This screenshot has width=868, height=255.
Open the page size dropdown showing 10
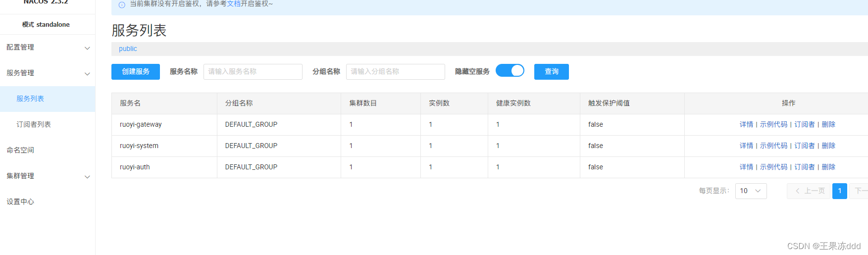[x=751, y=191]
